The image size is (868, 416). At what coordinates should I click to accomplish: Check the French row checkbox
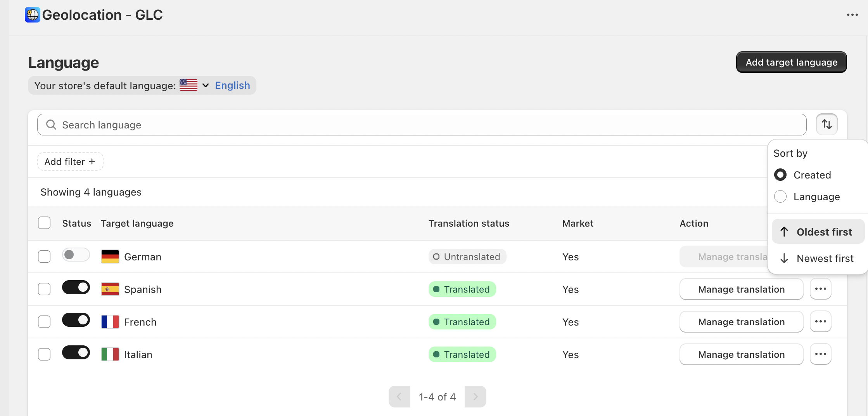click(44, 322)
